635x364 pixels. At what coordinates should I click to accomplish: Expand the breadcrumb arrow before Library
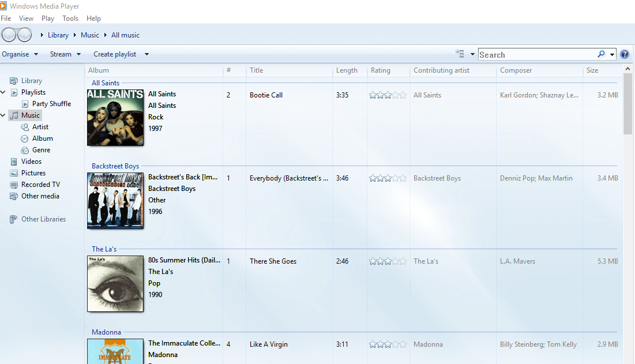point(42,35)
